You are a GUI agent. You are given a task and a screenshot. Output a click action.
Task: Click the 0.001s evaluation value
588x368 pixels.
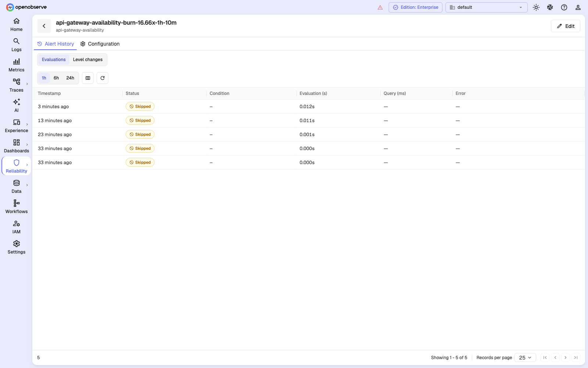click(307, 135)
